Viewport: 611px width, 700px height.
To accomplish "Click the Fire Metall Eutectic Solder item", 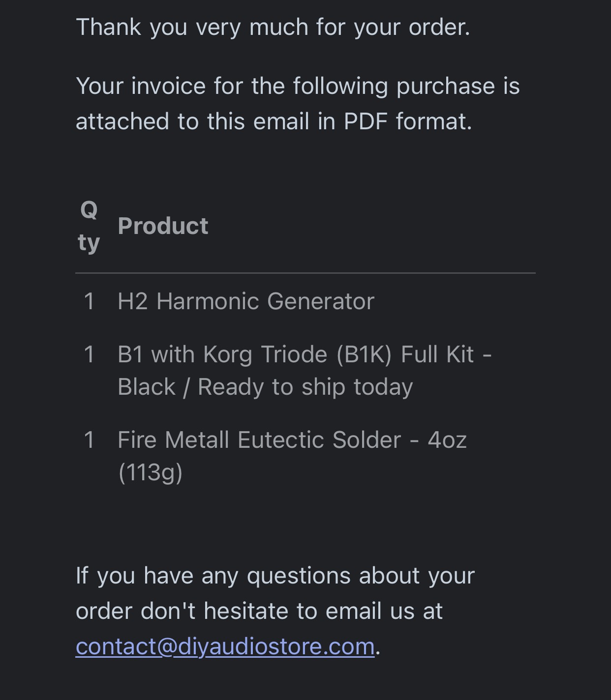I will [x=292, y=456].
